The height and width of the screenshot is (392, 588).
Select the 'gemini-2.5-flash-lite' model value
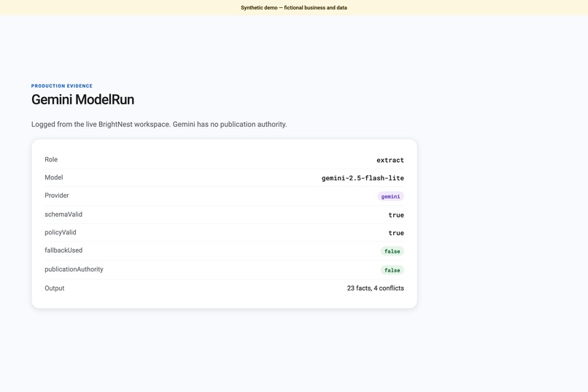(x=363, y=178)
